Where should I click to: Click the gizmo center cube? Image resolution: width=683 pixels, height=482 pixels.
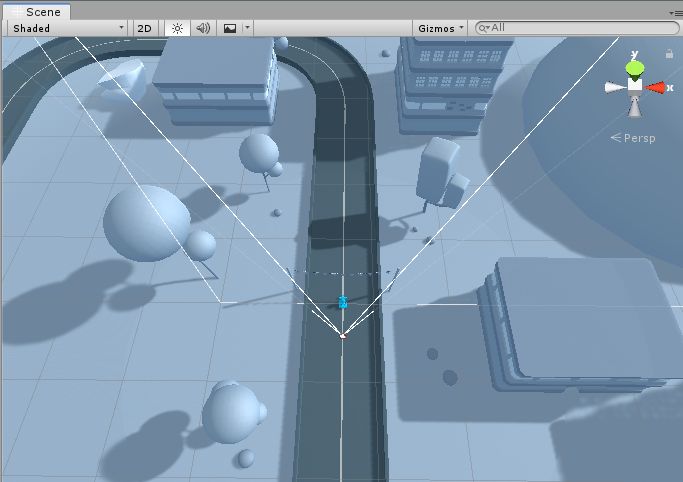tap(635, 86)
